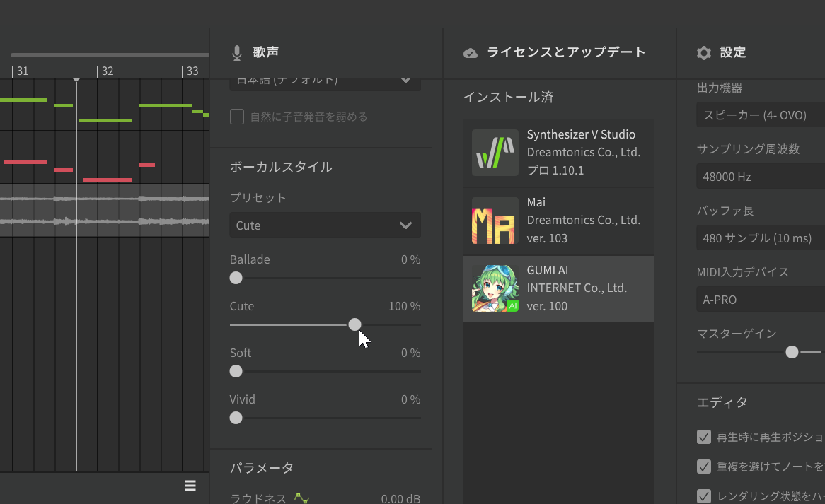Toggle 自然に子音発音を弱める checkbox

coord(237,117)
